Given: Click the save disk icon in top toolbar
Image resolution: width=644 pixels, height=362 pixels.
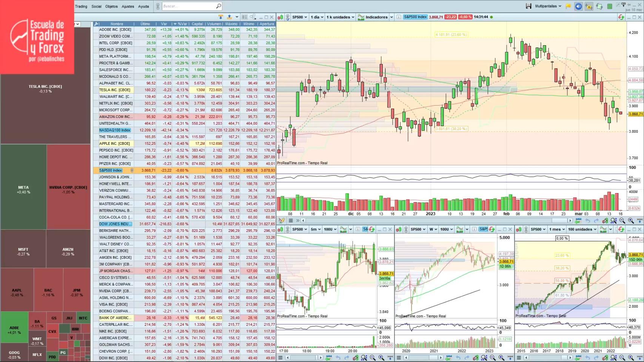Looking at the screenshot, I should point(528,6).
